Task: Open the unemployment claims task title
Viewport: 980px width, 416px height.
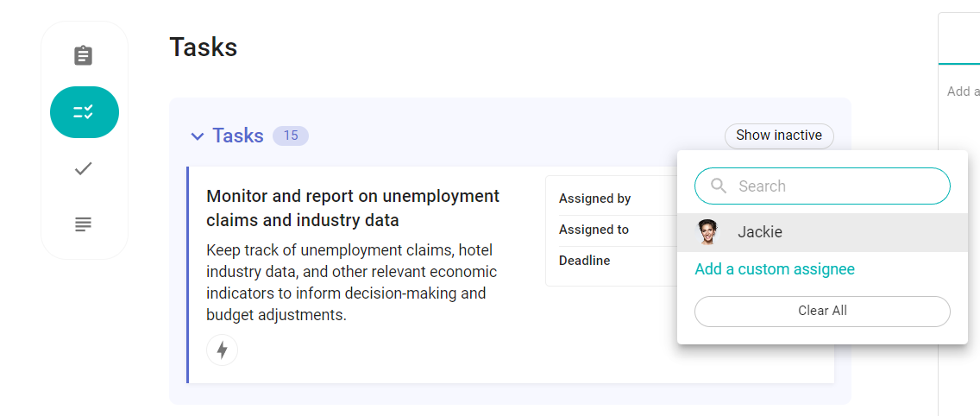Action: coord(353,208)
